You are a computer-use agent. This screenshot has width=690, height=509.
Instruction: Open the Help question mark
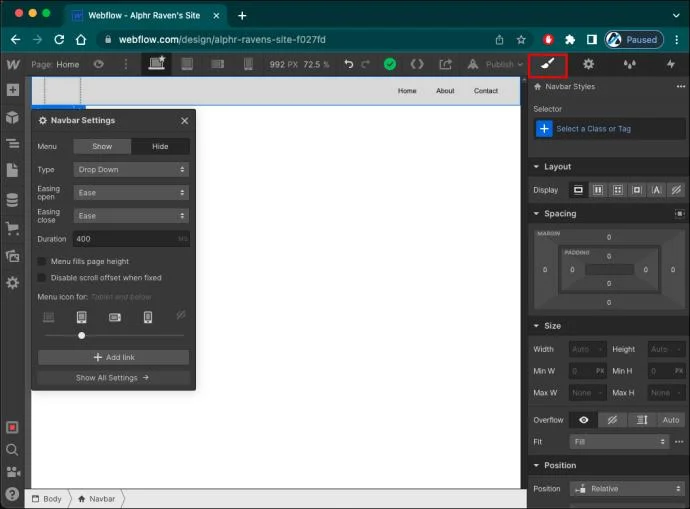pos(12,494)
